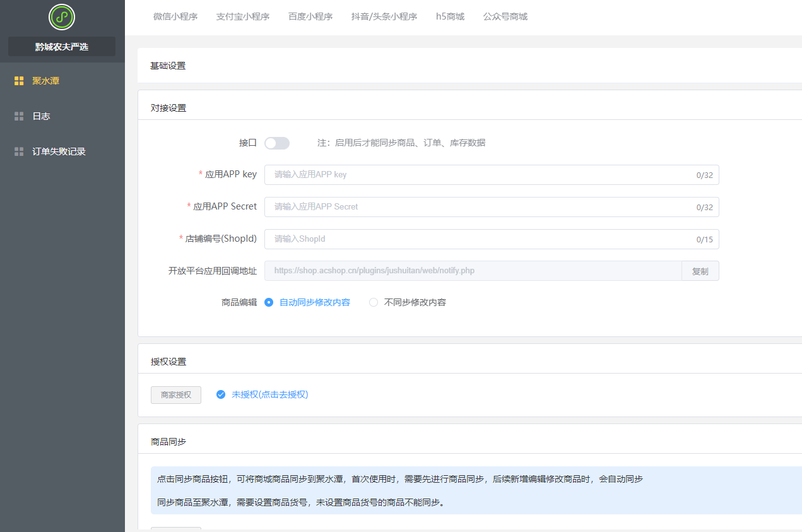Select 自动同步修改内容 radio option
802x532 pixels.
coord(307,302)
